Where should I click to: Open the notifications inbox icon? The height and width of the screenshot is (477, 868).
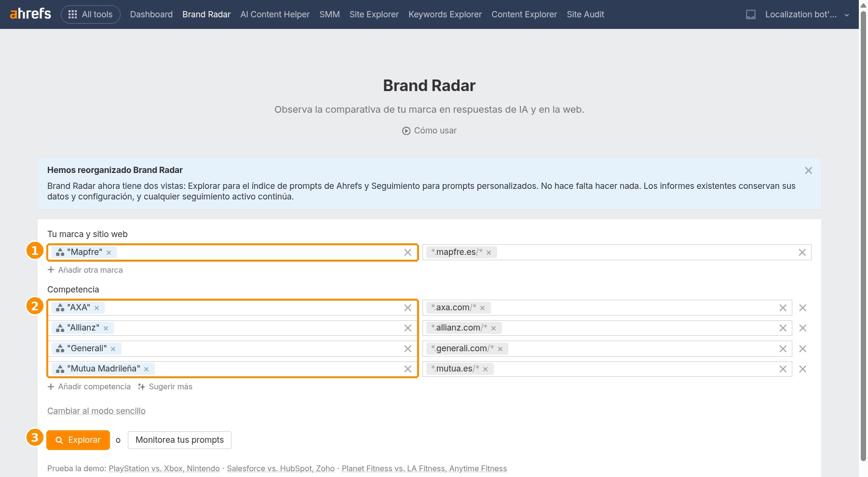(x=751, y=14)
